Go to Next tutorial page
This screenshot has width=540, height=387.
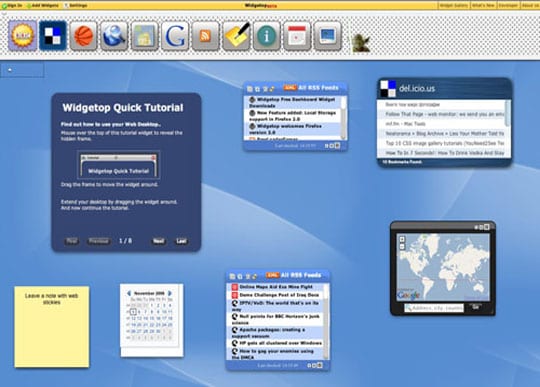(158, 241)
